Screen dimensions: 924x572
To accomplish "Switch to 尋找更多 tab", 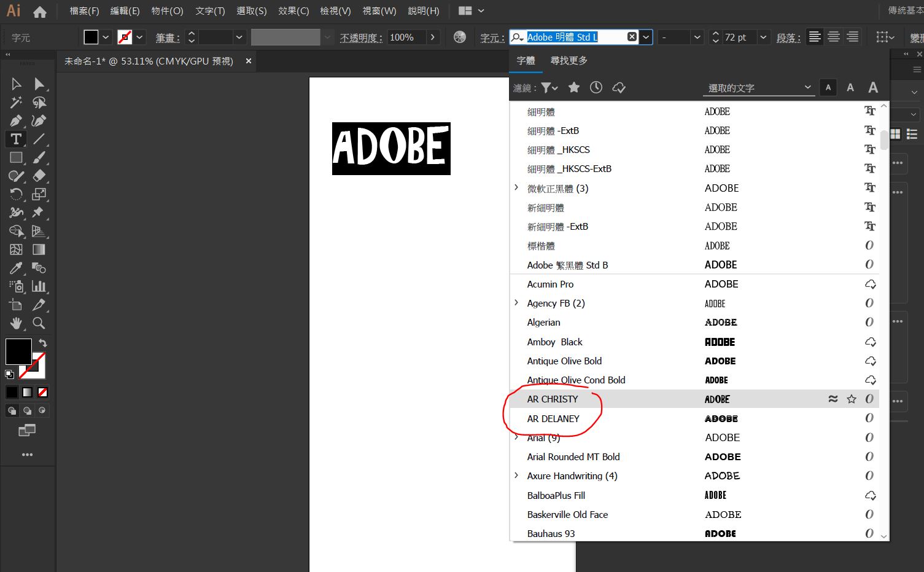I will click(569, 60).
